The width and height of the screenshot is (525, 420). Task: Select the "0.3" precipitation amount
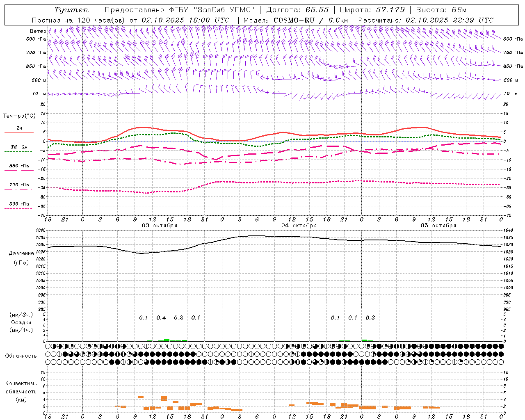click(x=370, y=318)
